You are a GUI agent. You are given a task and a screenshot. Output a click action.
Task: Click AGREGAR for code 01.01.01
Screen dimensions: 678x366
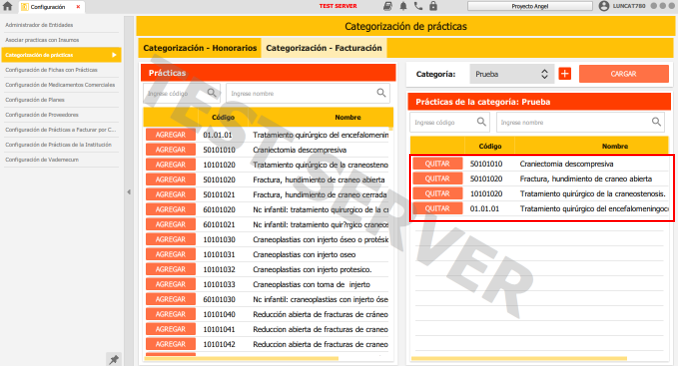coord(171,135)
